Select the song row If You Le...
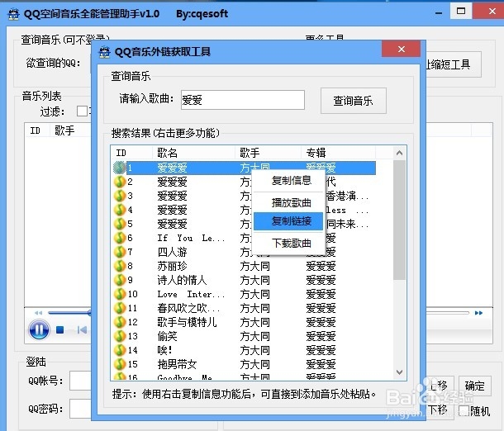The height and width of the screenshot is (431, 504). pos(245,238)
